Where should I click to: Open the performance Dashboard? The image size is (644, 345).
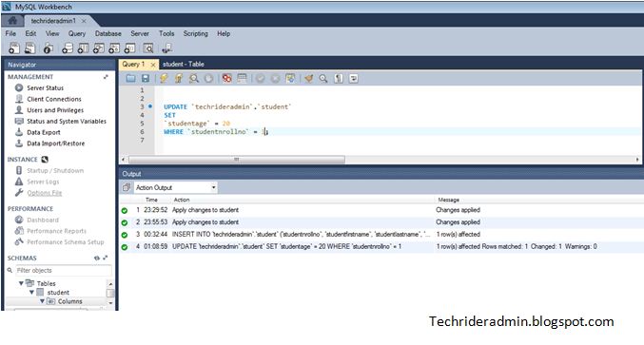tap(43, 220)
